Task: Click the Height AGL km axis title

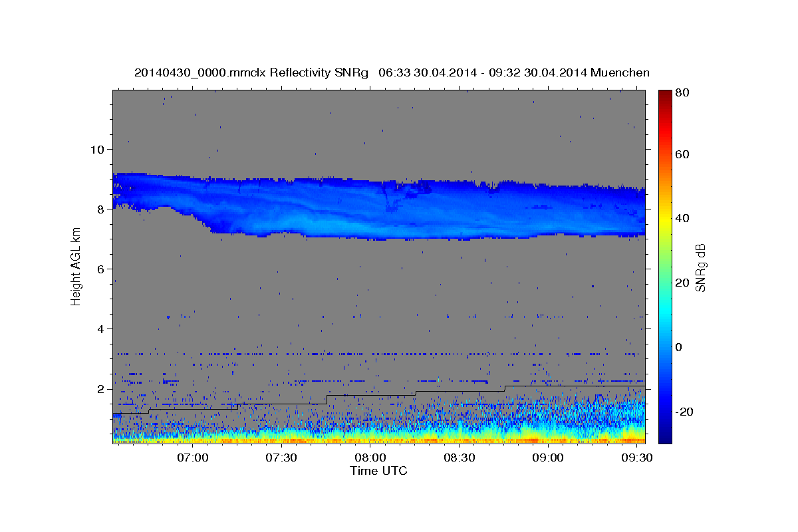Action: click(x=76, y=267)
